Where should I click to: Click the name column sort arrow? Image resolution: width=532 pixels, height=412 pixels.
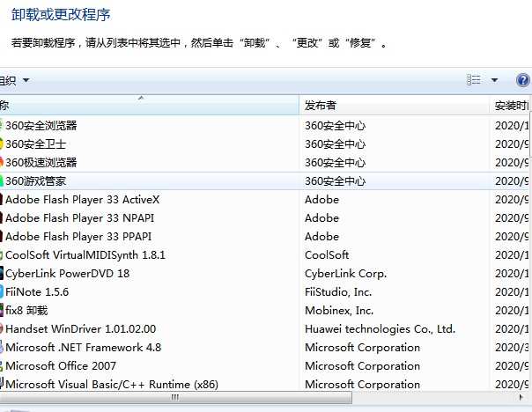pos(141,98)
